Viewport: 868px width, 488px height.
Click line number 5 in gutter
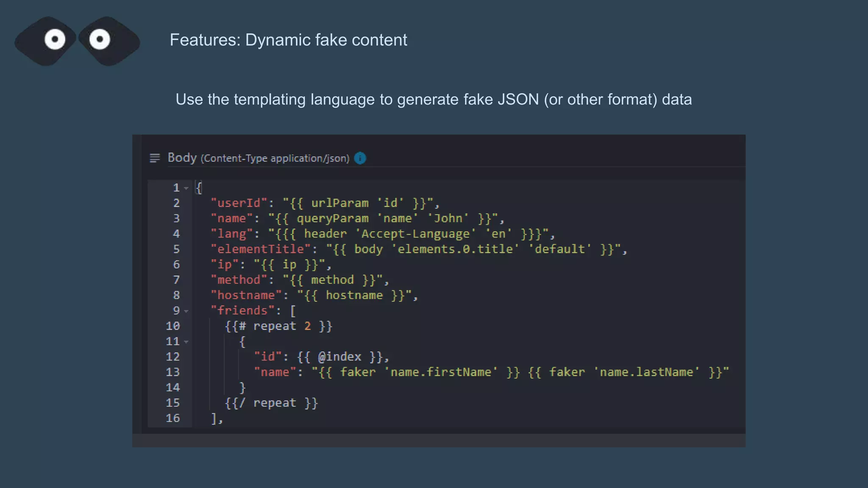tap(176, 250)
